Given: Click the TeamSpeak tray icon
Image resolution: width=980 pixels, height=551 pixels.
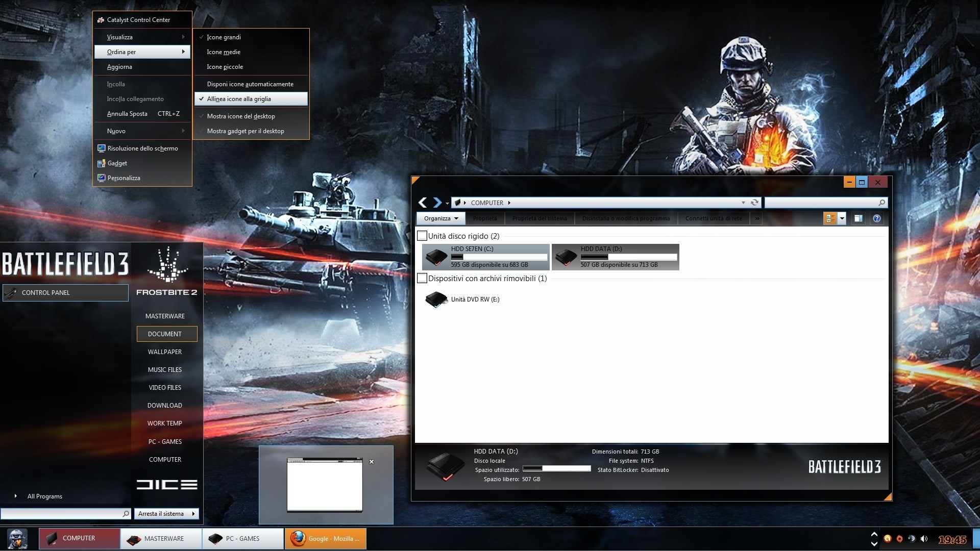Looking at the screenshot, I should (x=912, y=539).
